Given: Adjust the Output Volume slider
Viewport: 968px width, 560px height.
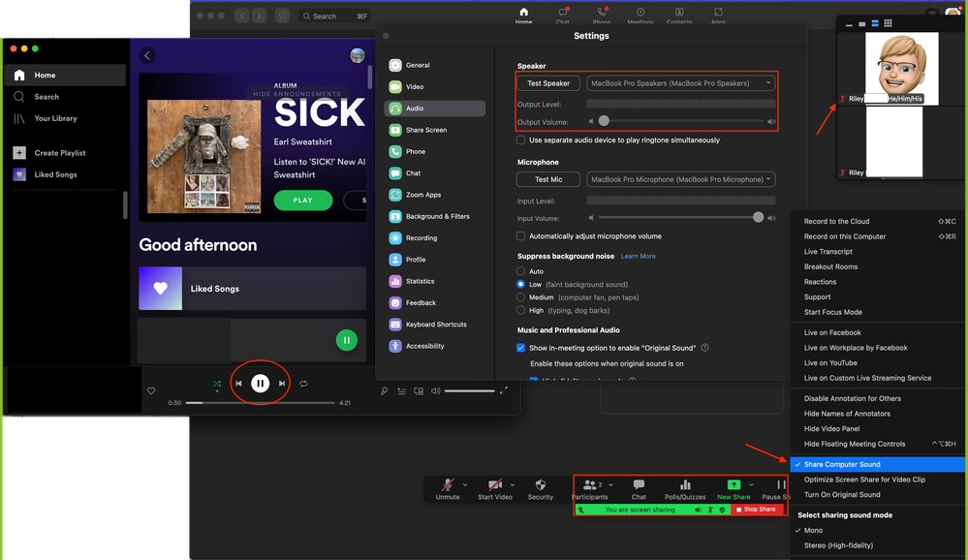Looking at the screenshot, I should tap(604, 121).
